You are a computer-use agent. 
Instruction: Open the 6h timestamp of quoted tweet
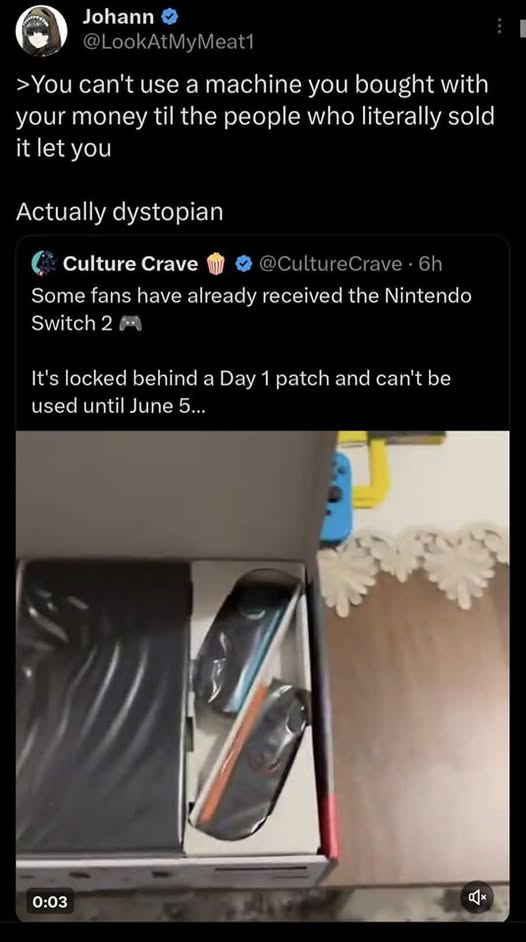coord(431,264)
